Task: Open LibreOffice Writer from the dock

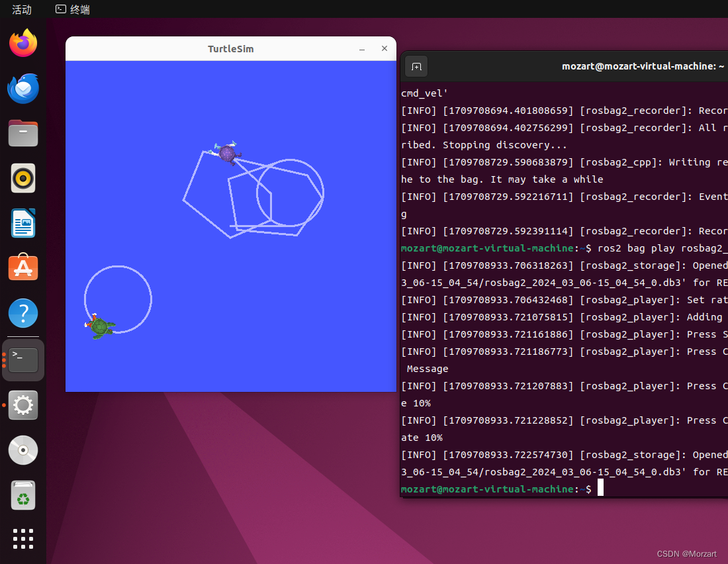Action: [x=23, y=223]
